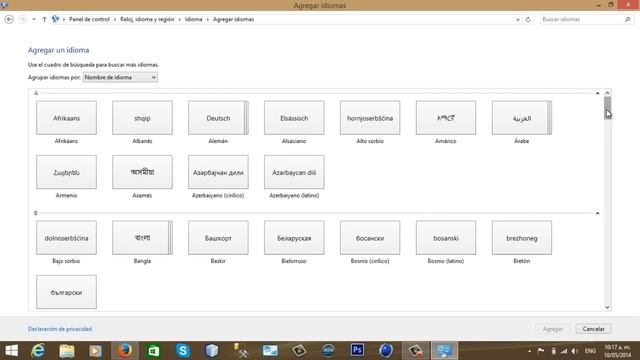Select the Azerbaiyano (cirílico) tile
This screenshot has height=360, width=640.
click(x=218, y=172)
